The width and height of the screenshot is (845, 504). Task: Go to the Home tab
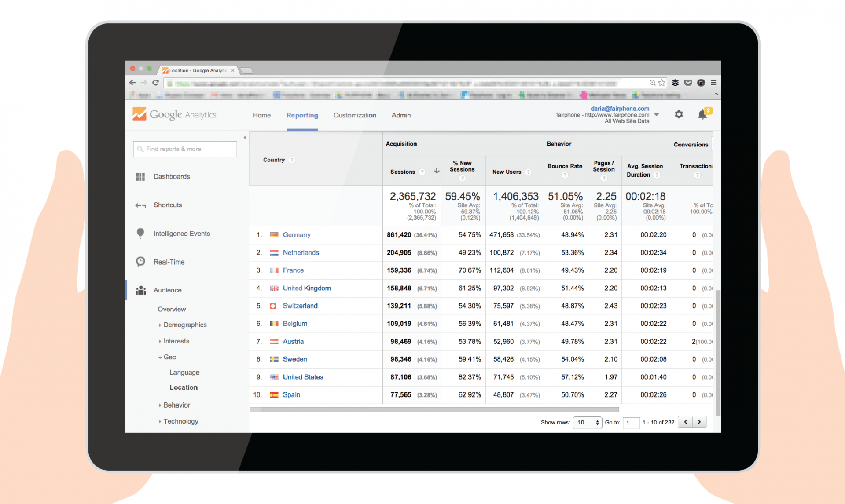(262, 115)
